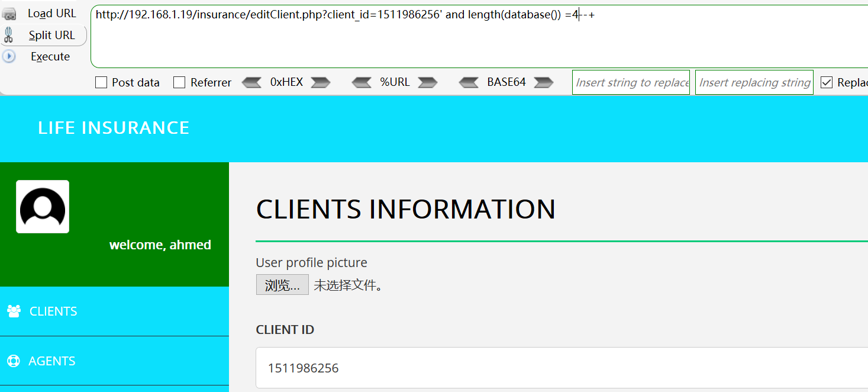
Task: Open the AGENTS sidebar menu item
Action: point(114,361)
